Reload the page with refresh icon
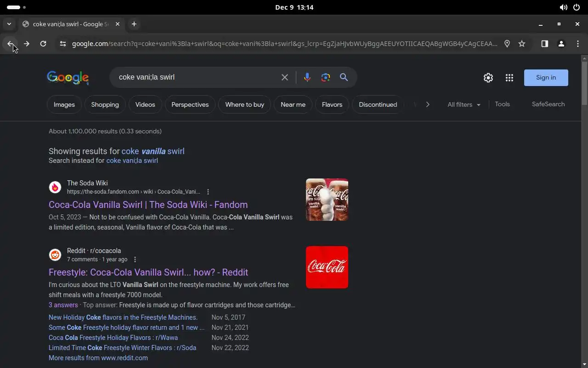Viewport: 588px width, 368px height. pos(43,44)
